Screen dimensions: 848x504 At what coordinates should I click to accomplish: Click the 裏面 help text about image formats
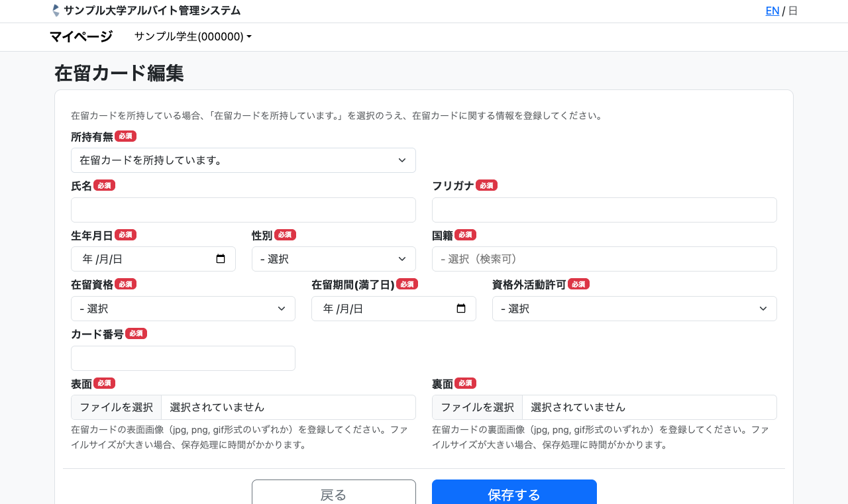tap(600, 437)
